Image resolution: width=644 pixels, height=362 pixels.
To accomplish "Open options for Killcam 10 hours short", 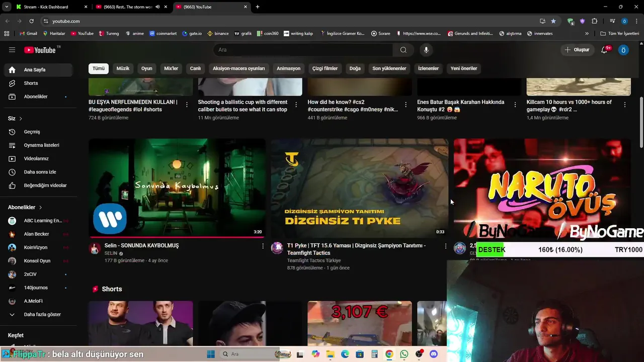I will 624,105.
